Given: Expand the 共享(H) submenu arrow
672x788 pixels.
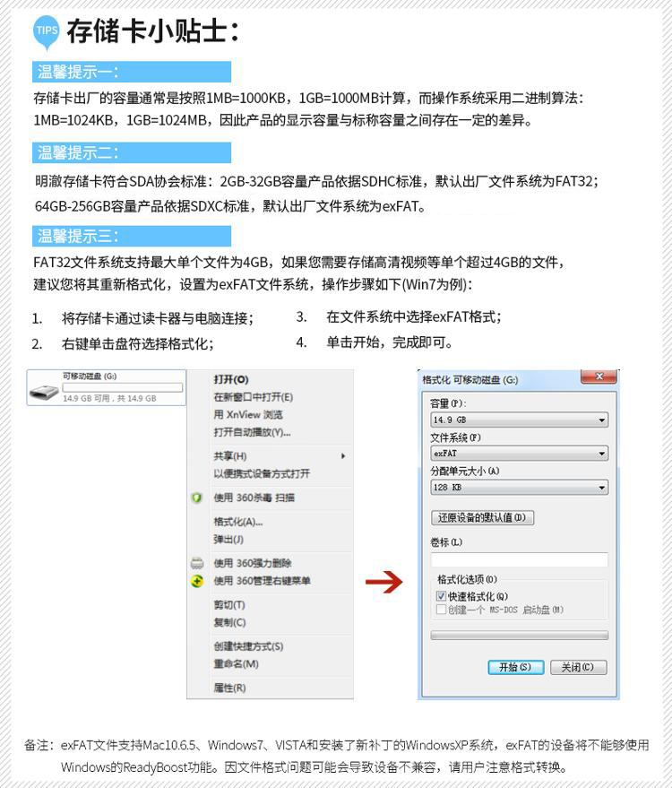Looking at the screenshot, I should click(x=343, y=455).
